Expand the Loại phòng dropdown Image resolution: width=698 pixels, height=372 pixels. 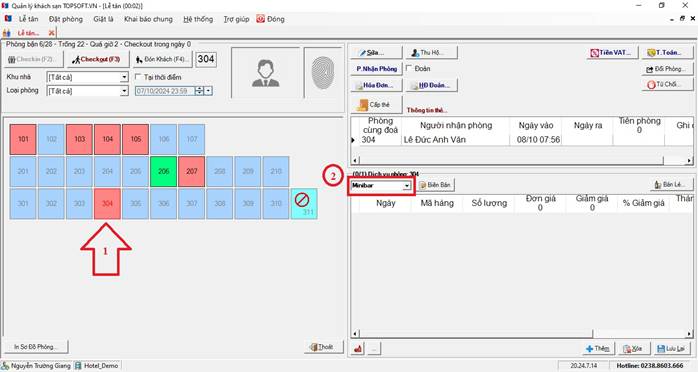pos(124,91)
